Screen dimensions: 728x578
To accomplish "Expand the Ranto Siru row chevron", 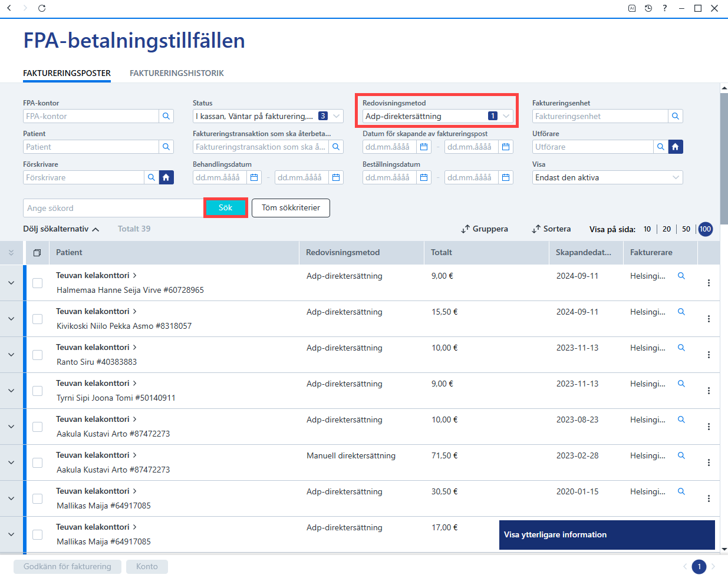I will (11, 355).
